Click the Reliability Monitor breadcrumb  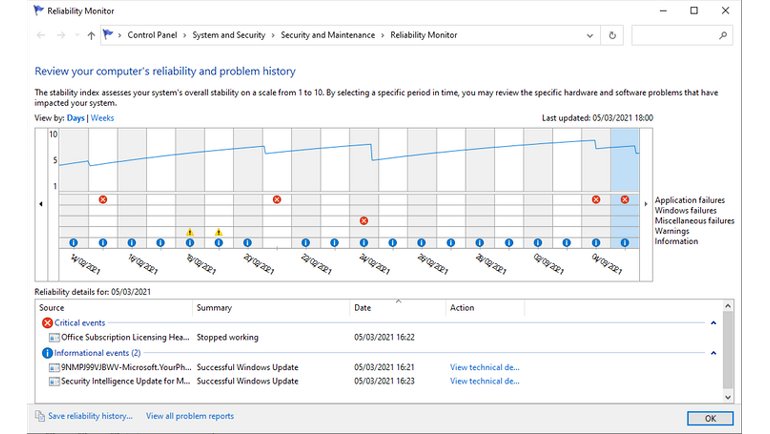423,35
